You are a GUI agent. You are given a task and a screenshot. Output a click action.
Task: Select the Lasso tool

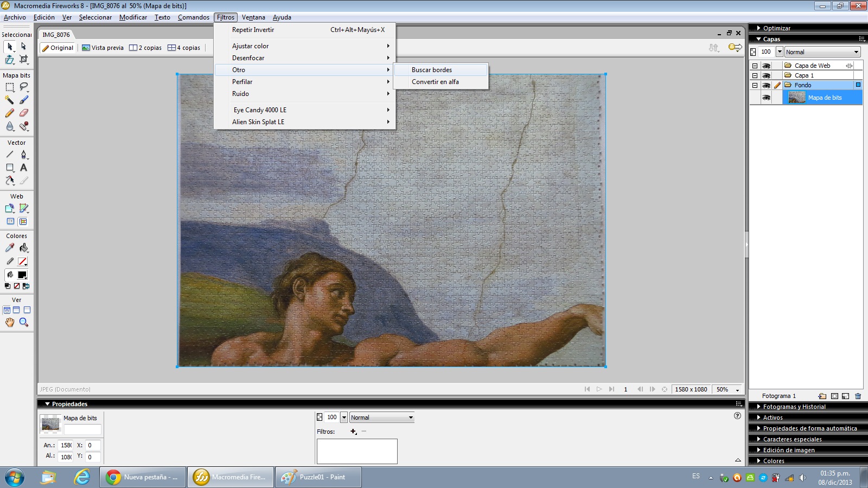(23, 87)
